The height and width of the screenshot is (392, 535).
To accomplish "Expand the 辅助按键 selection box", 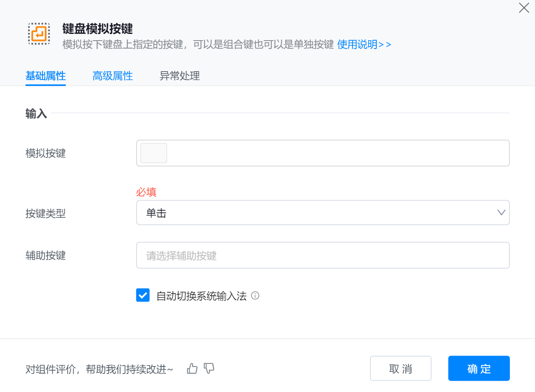I will (x=323, y=255).
